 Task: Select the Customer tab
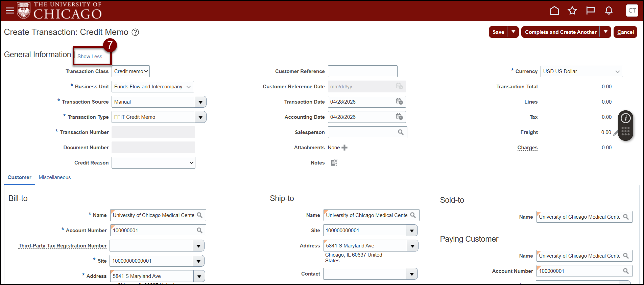click(x=20, y=177)
